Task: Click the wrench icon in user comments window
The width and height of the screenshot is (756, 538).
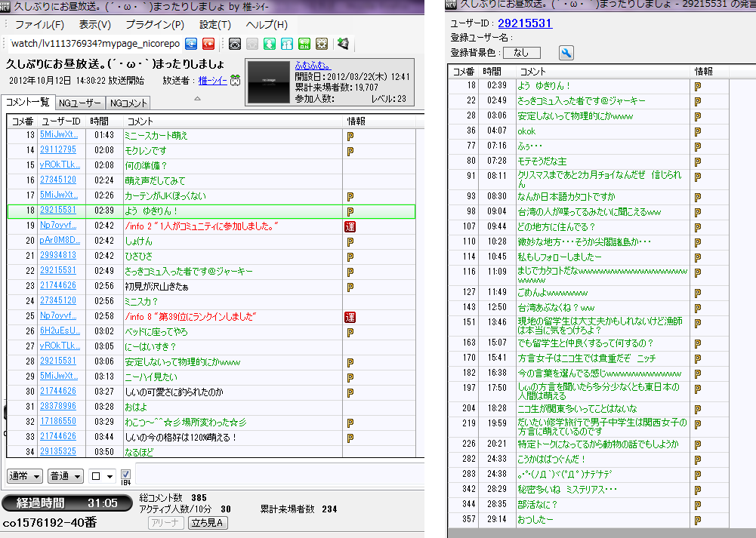Action: pos(566,53)
